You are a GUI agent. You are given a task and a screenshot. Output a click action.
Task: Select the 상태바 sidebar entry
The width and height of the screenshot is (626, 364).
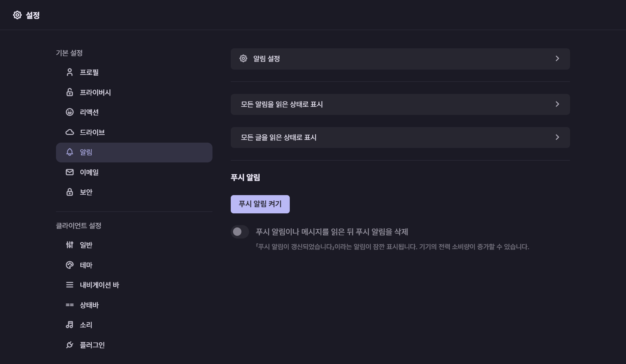coord(89,305)
